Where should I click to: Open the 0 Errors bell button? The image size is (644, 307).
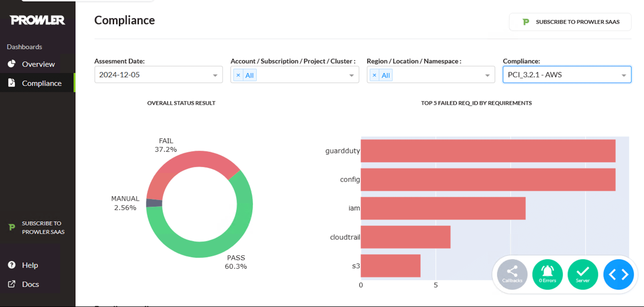pos(547,274)
